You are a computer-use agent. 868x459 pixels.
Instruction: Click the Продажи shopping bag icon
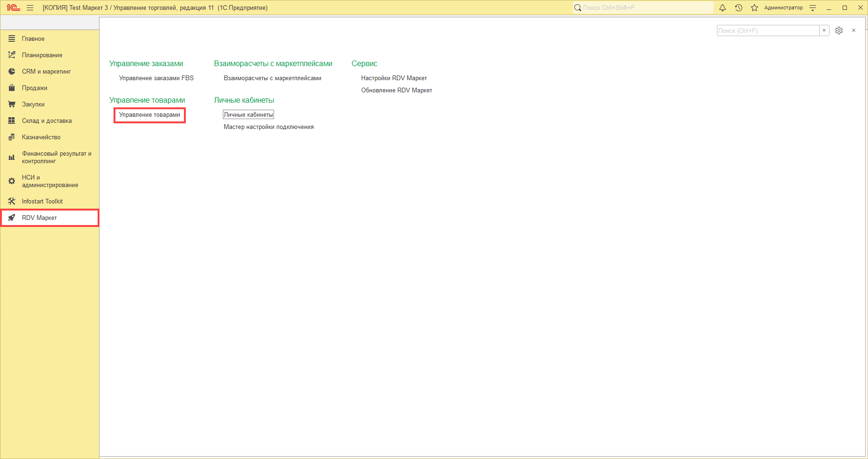tap(12, 88)
